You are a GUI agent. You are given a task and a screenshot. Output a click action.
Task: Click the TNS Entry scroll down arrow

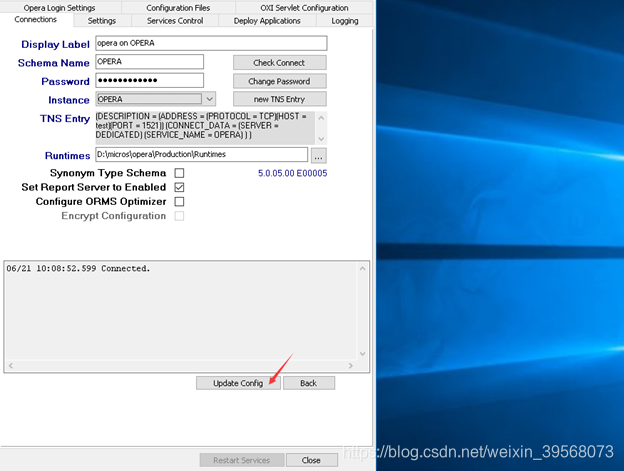tap(321, 139)
